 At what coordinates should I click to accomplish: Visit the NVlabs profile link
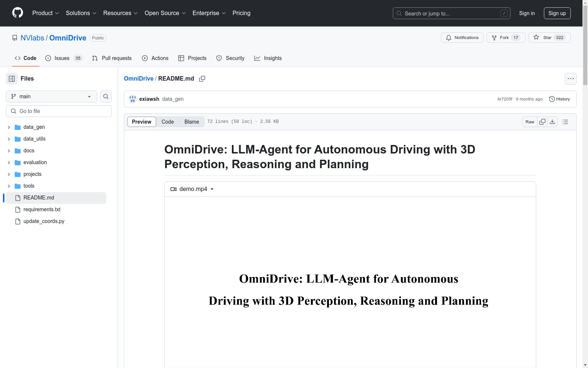(x=32, y=38)
